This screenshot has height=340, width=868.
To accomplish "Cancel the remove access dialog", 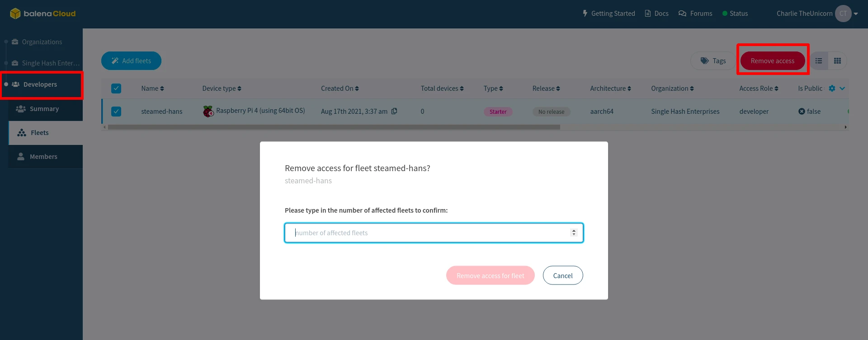I will tap(563, 275).
